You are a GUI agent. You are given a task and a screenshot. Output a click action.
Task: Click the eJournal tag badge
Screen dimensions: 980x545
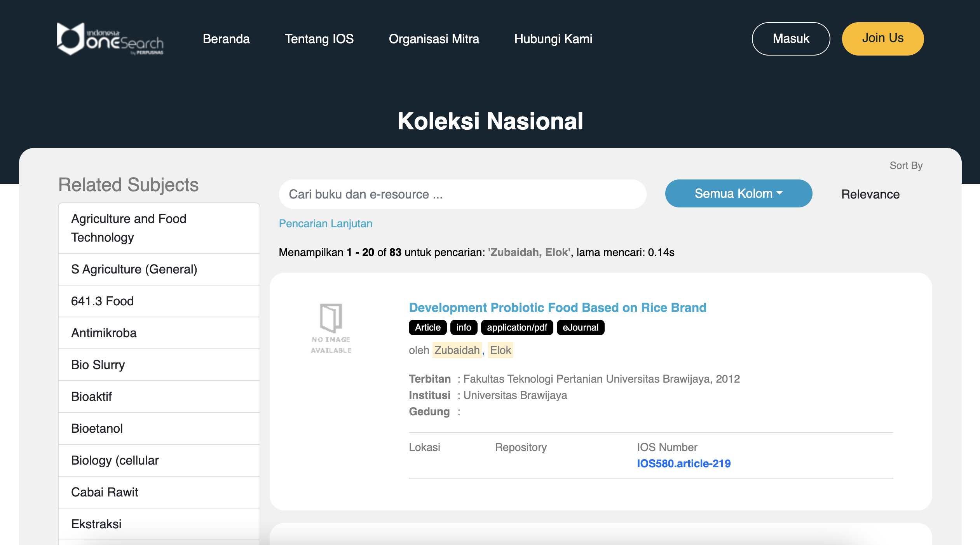tap(580, 327)
